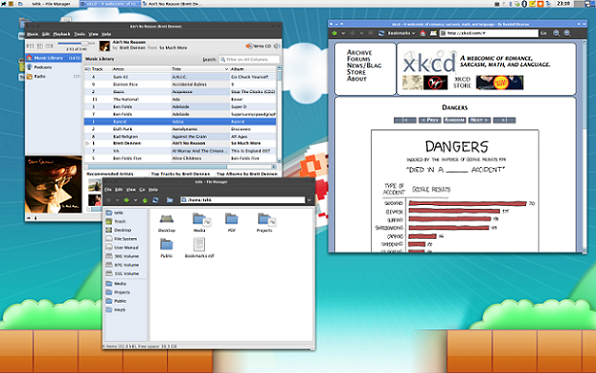Open the back history dropdown arrow in the browser

(x=343, y=33)
